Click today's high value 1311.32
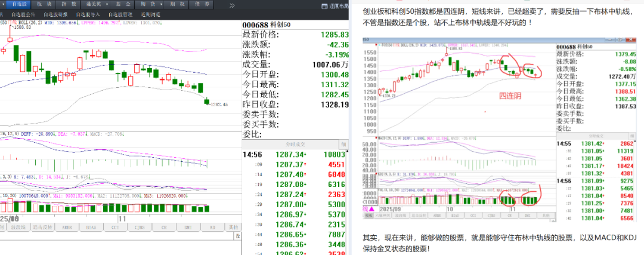 click(333, 84)
